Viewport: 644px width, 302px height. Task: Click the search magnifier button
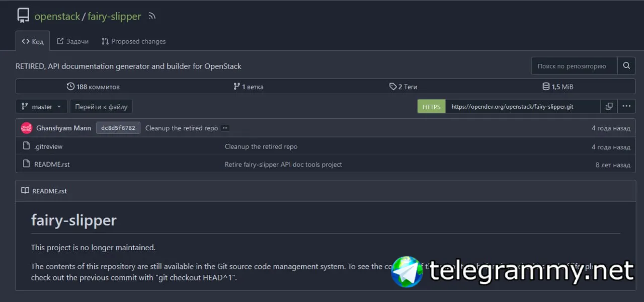click(626, 66)
